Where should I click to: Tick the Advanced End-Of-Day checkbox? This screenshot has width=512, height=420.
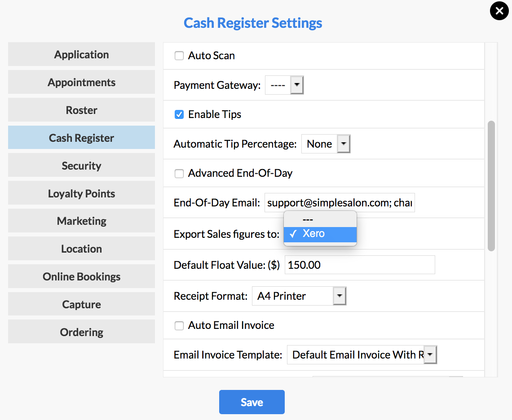(179, 173)
